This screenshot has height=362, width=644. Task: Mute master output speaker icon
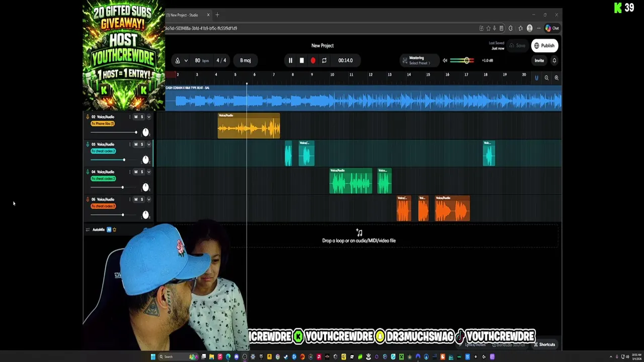445,60
